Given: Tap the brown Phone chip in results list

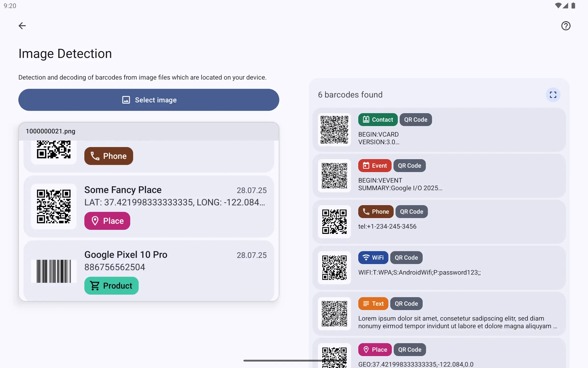Looking at the screenshot, I should 376,212.
